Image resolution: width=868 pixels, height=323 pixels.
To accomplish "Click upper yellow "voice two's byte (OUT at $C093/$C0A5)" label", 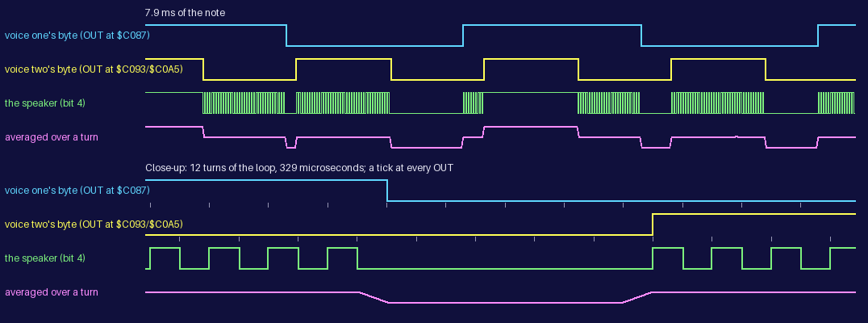I will pos(94,69).
